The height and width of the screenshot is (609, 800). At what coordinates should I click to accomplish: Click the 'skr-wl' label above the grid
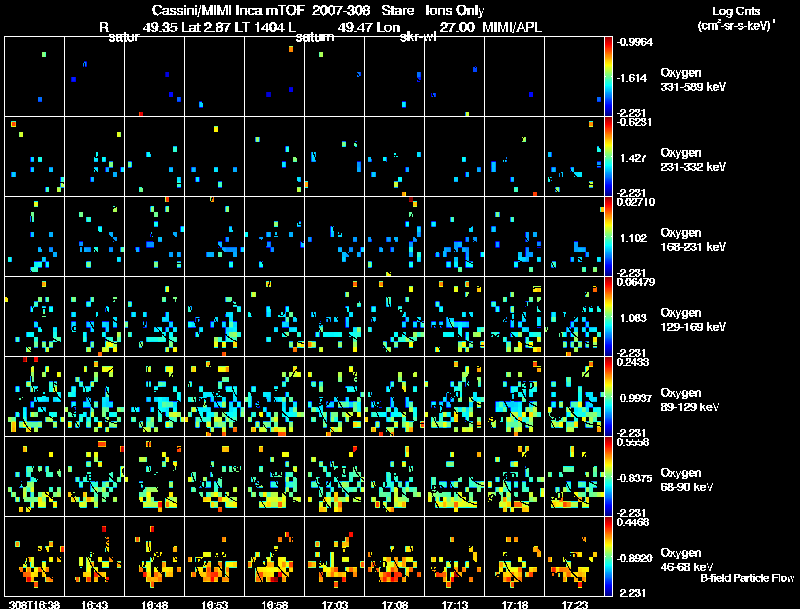[x=418, y=38]
